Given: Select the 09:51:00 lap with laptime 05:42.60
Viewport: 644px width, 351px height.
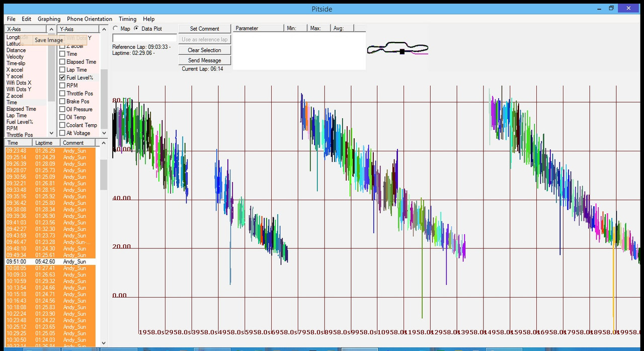Looking at the screenshot, I should click(x=50, y=262).
